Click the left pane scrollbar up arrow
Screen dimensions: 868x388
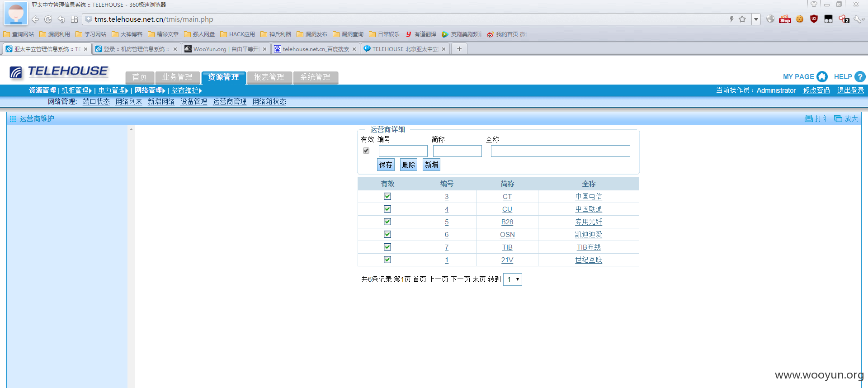click(131, 130)
